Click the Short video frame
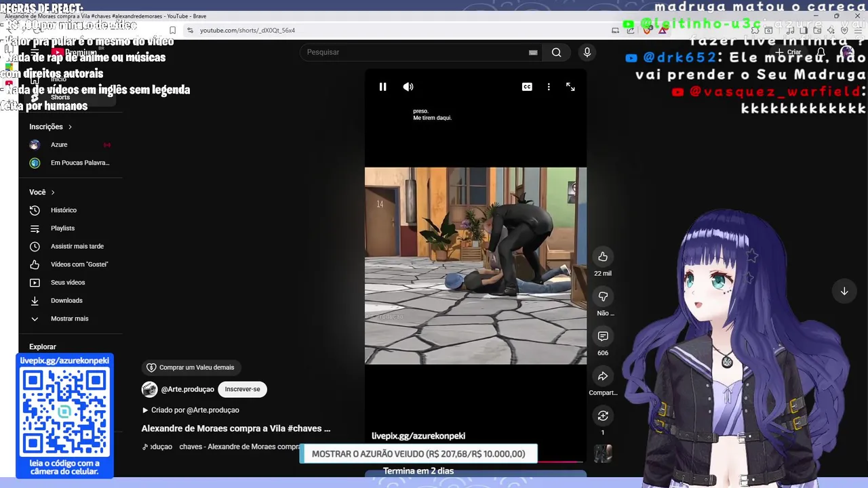The image size is (868, 488). coord(475,266)
